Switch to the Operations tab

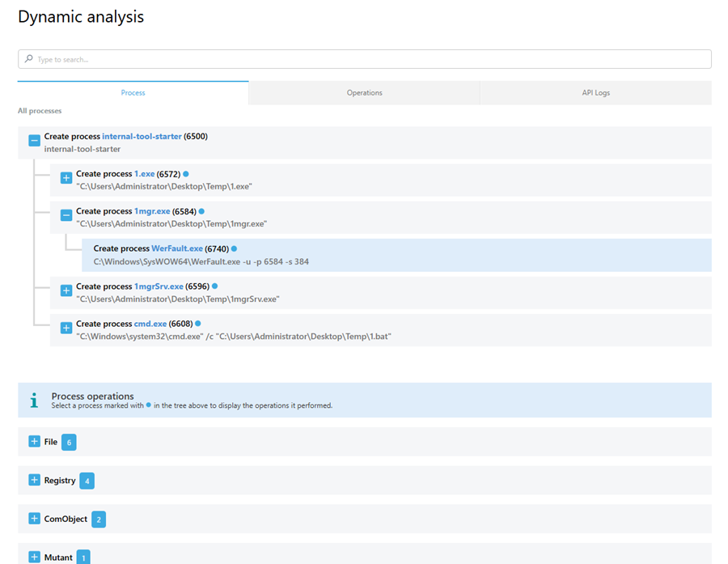(x=364, y=93)
